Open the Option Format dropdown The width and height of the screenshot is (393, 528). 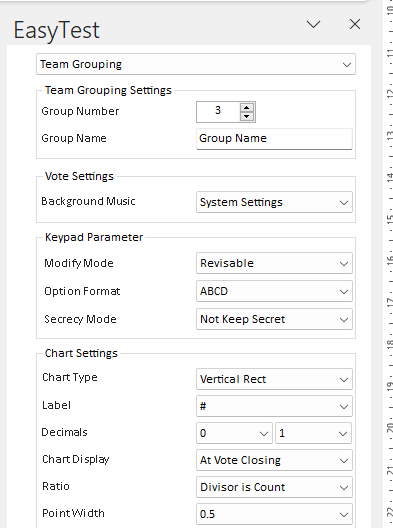[x=274, y=291]
